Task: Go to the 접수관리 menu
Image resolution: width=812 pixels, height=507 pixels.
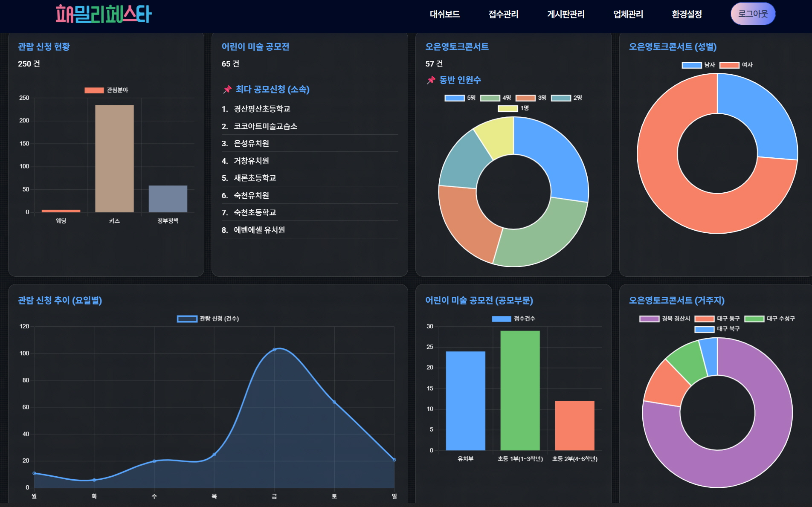Action: [x=503, y=14]
